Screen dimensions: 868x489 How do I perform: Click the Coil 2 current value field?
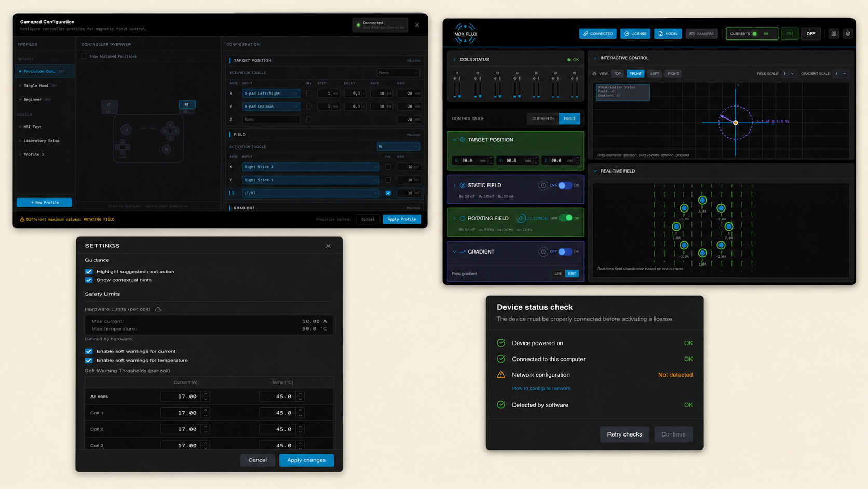(180, 429)
